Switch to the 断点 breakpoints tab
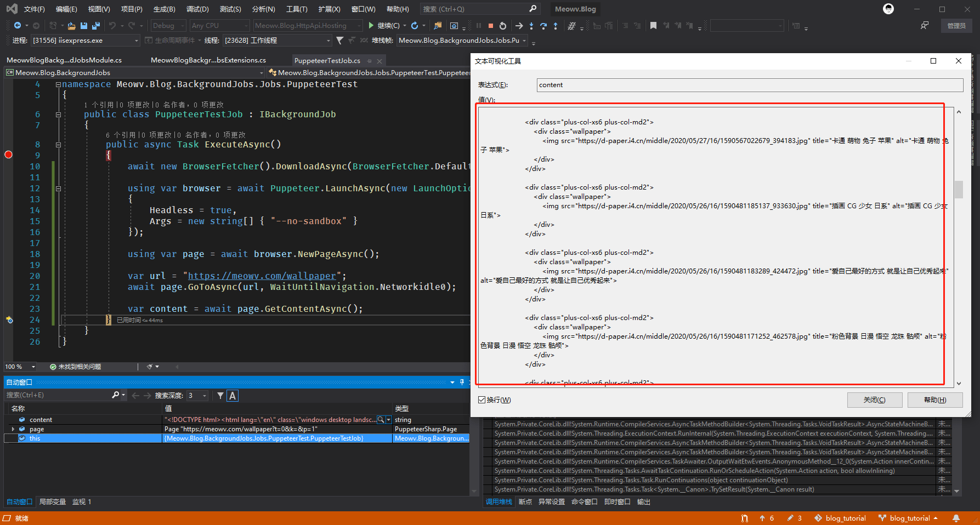The height and width of the screenshot is (525, 980). [525, 502]
